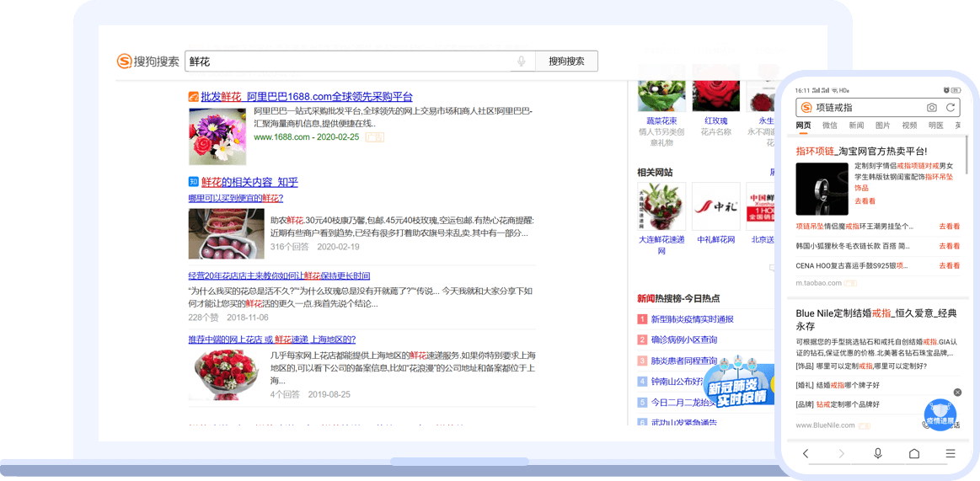Click the 蔬菜花束 image in the sidebar

[x=661, y=95]
